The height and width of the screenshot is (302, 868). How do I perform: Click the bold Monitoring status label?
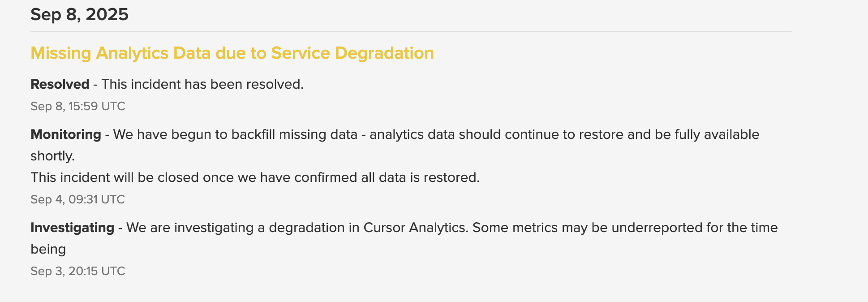(x=66, y=134)
